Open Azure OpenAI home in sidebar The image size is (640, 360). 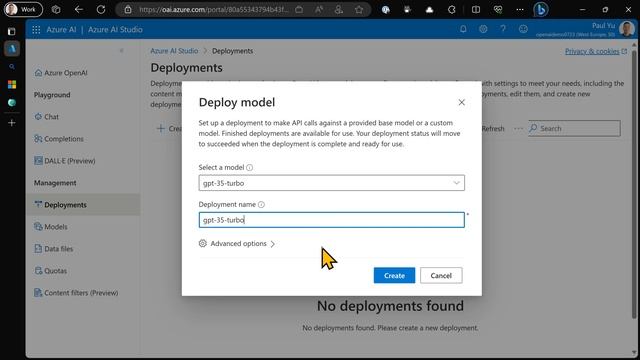click(61, 73)
